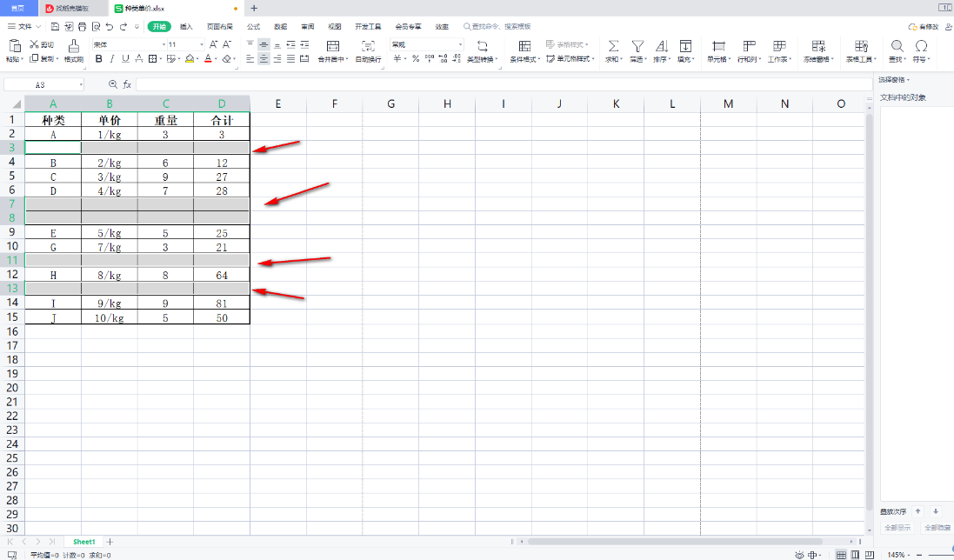Toggle horizontal center alignment
Screen dimensions: 954x560
[264, 59]
